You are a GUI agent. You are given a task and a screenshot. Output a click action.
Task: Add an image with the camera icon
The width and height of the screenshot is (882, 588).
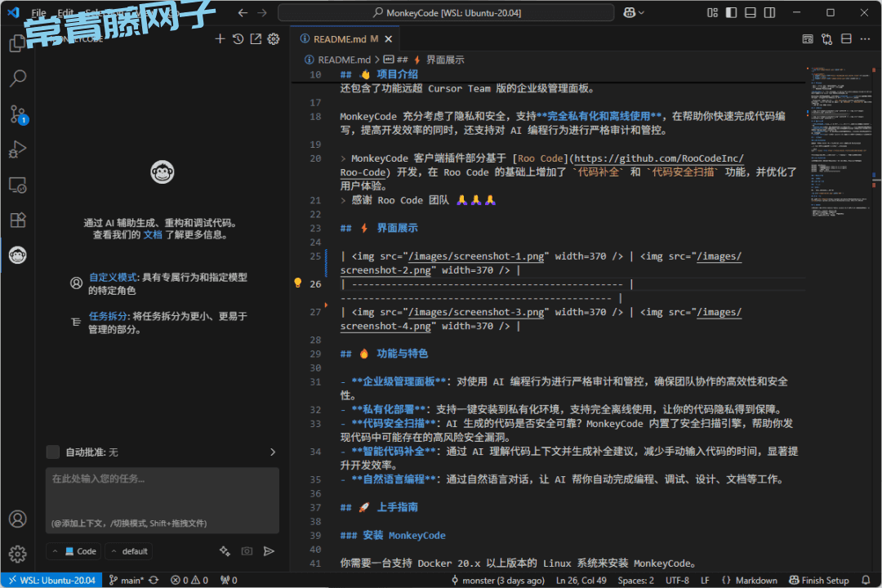(x=247, y=551)
